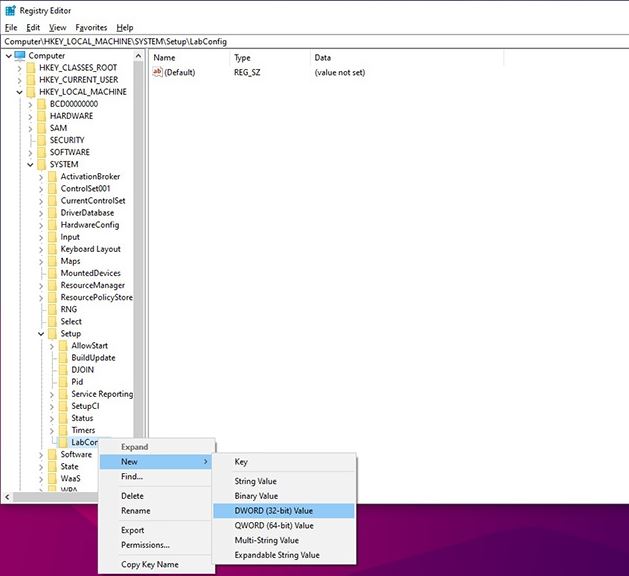This screenshot has width=629, height=576.
Task: Choose QWORD (64-bit) Value
Action: 284,525
